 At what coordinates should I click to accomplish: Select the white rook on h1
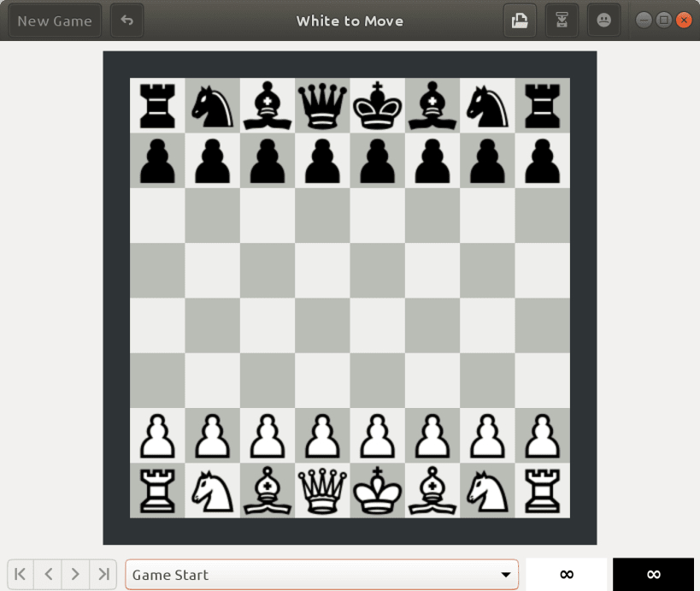[x=543, y=490]
